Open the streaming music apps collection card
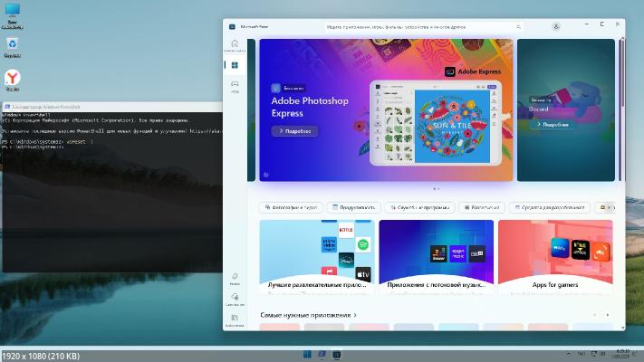Viewport: 644px width, 362px height. (x=436, y=258)
